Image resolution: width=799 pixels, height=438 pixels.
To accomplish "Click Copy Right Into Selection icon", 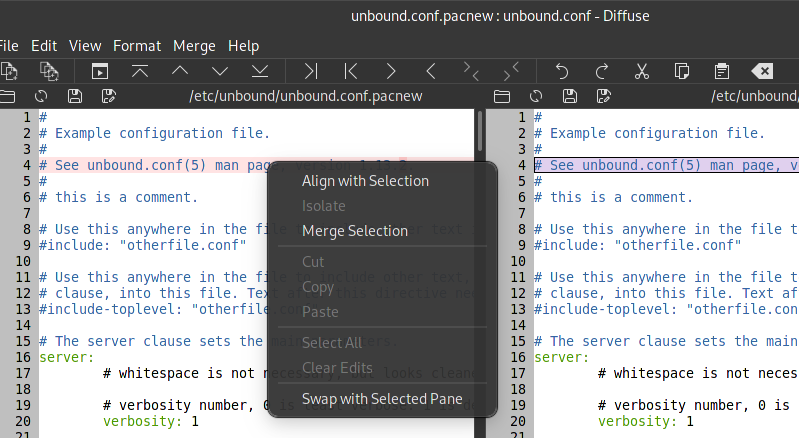I will (431, 71).
